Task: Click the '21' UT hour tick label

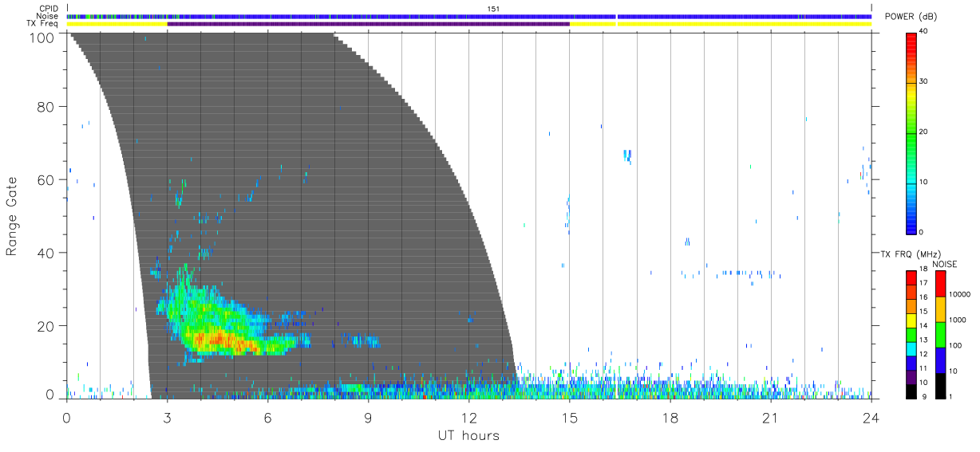Action: click(771, 417)
